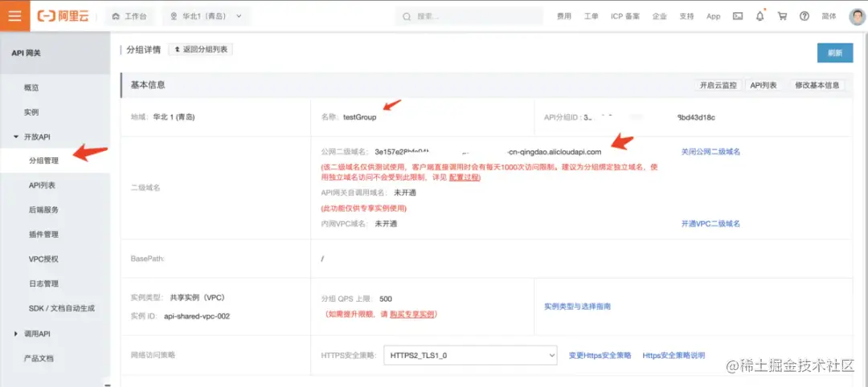Screen dimensions: 868x387
Task: Select instance ID api-shared-vpc-002
Action: [197, 316]
